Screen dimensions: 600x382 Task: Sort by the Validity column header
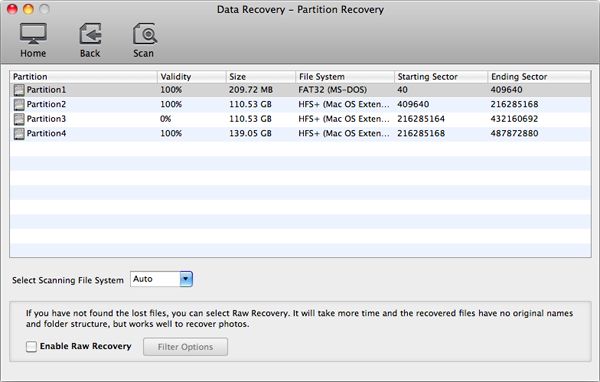tap(192, 77)
